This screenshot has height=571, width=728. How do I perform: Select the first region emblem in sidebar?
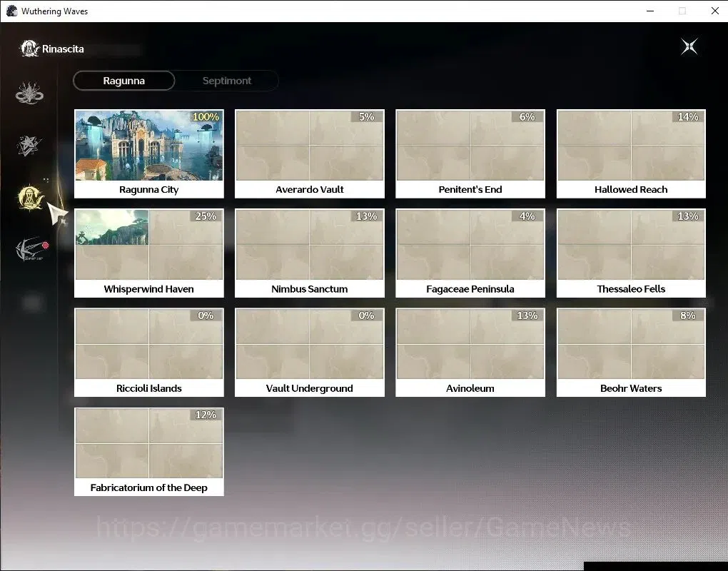29,93
